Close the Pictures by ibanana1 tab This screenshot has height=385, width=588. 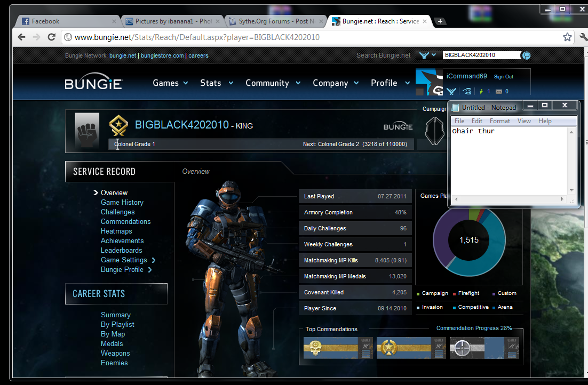tap(218, 21)
